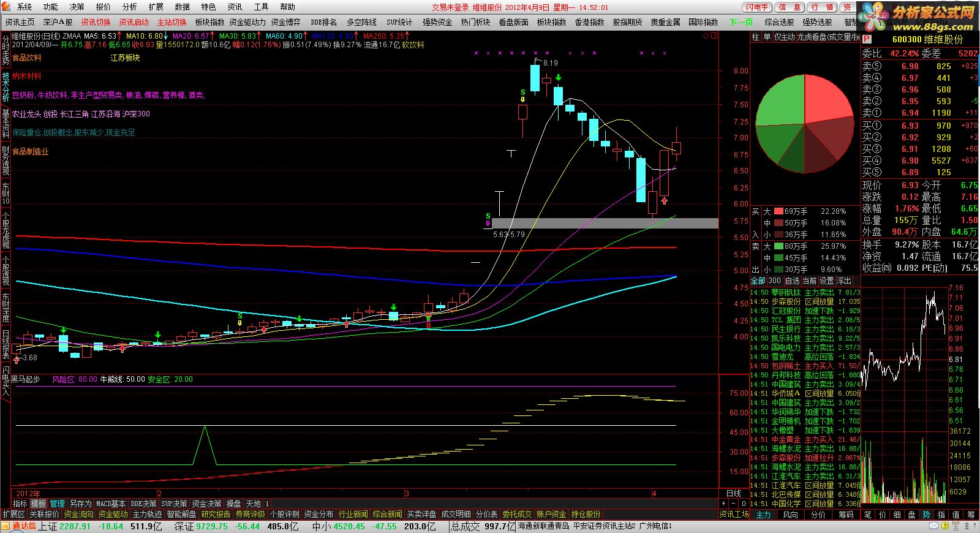Image resolution: width=980 pixels, height=533 pixels.
Task: Open the 报价 menu
Action: coord(104,7)
